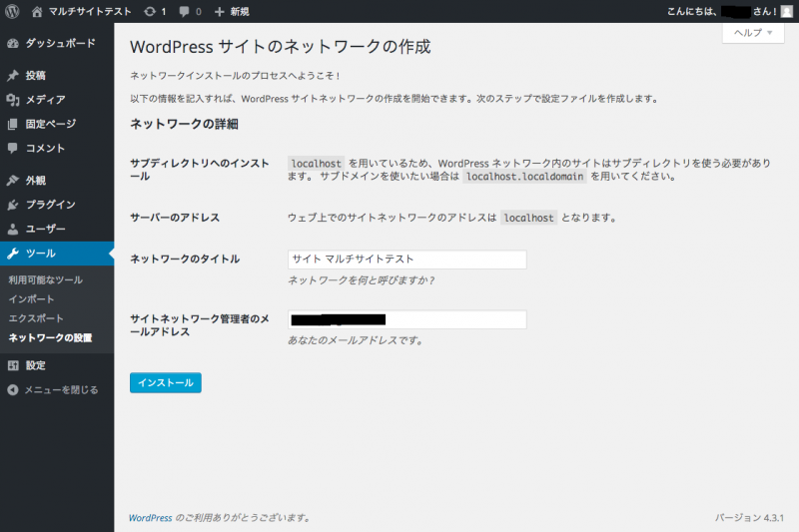Expand the ヘルプ dropdown tab

tap(753, 33)
